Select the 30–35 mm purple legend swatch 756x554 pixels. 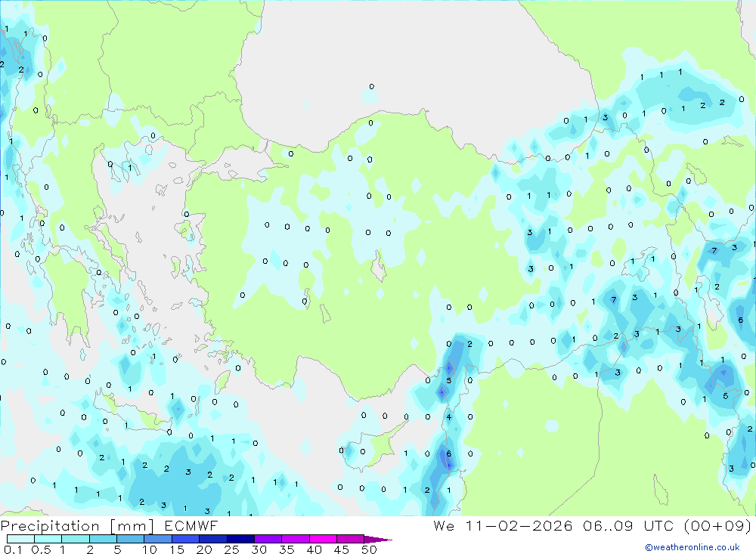[x=268, y=539]
